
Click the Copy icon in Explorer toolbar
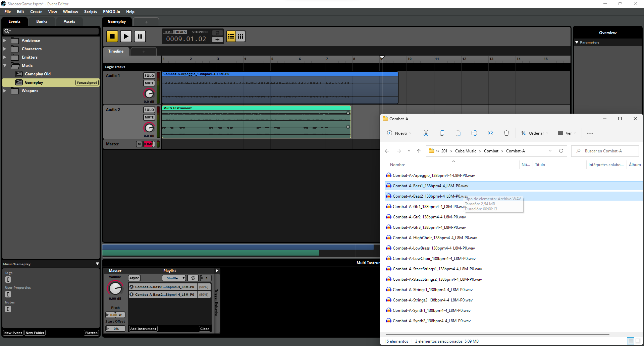point(442,133)
